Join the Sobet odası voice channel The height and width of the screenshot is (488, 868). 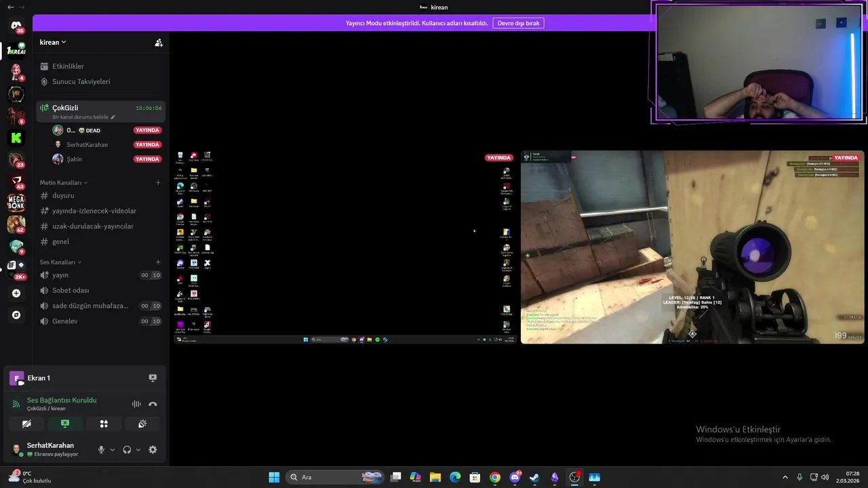pos(100,290)
